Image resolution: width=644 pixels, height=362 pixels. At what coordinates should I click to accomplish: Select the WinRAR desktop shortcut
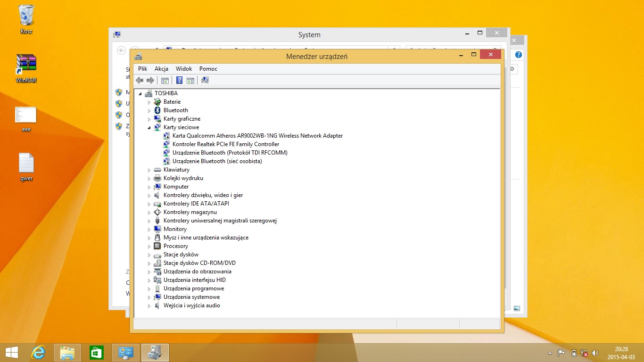[26, 69]
